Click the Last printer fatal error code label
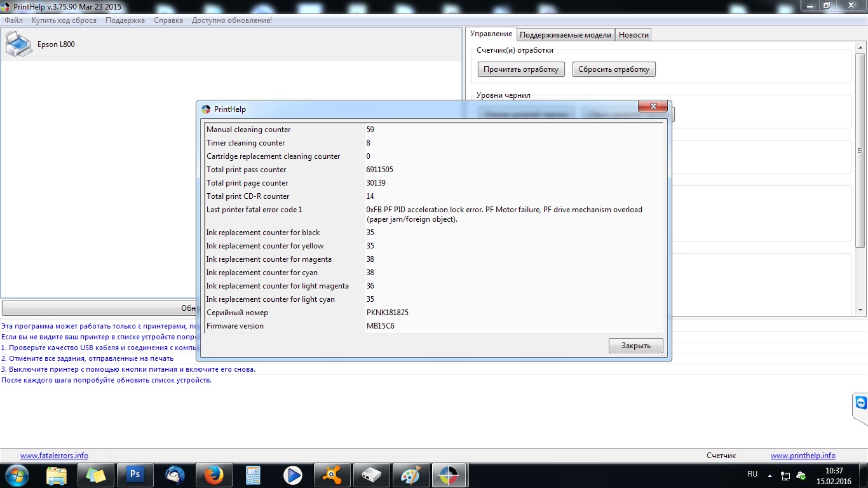The height and width of the screenshot is (488, 868). pyautogui.click(x=254, y=210)
